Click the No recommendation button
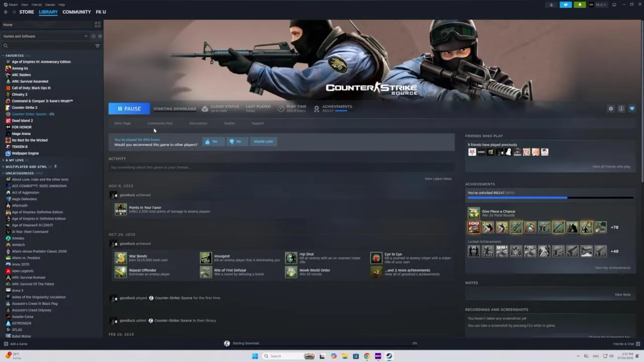 click(x=236, y=141)
